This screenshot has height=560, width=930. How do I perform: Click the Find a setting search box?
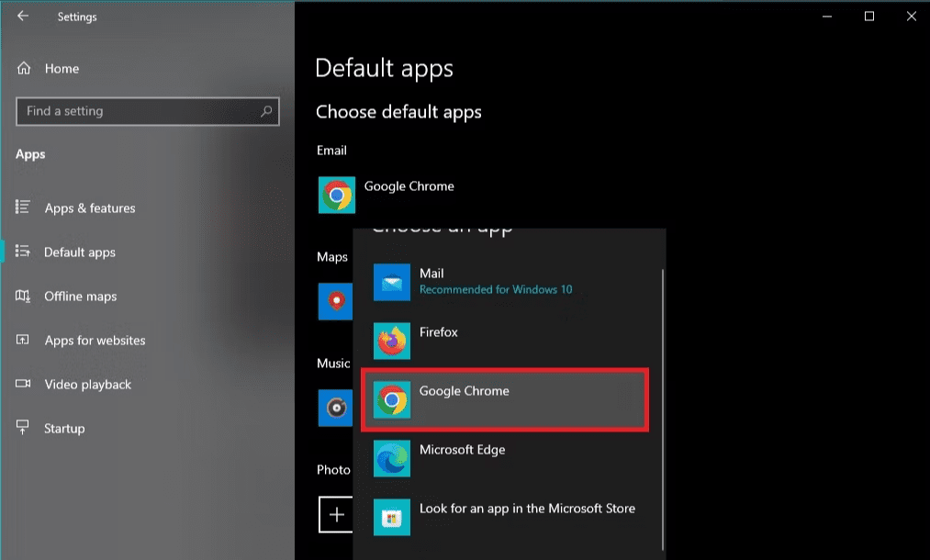(138, 111)
